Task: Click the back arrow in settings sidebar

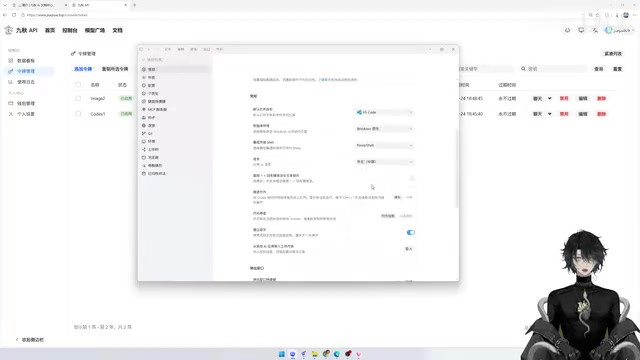Action: click(143, 60)
